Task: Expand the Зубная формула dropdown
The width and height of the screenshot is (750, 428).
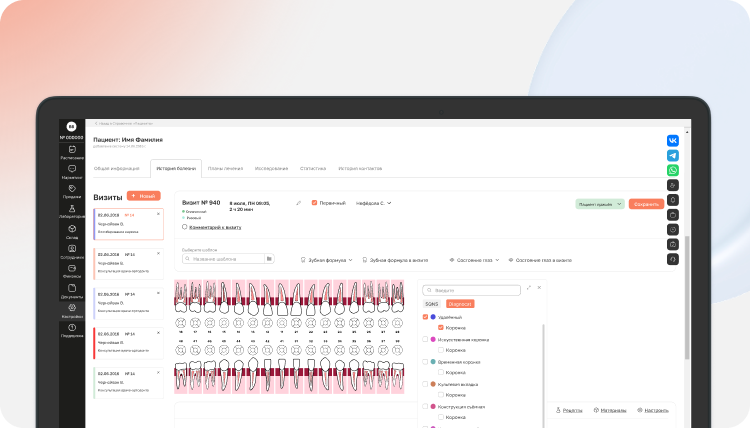Action: 327,260
